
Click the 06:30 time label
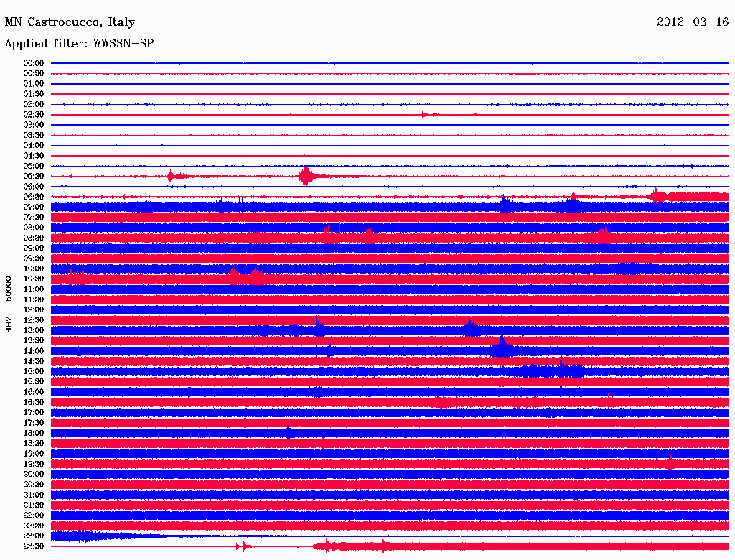34,197
